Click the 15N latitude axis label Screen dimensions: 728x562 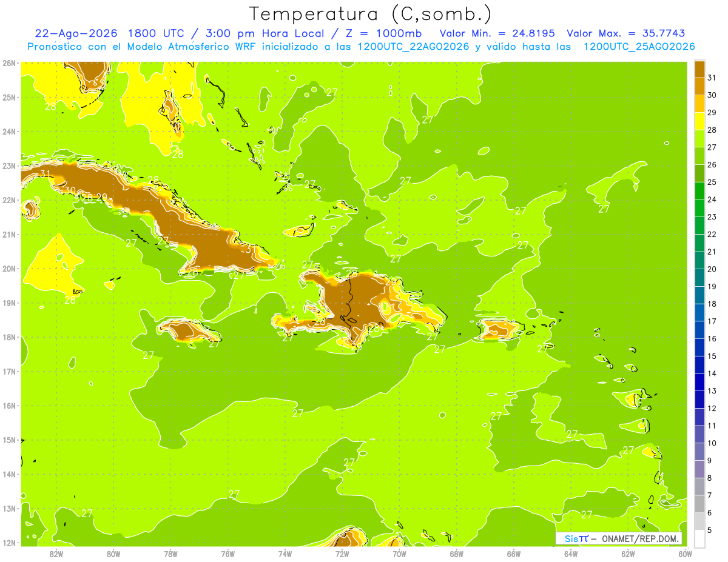pos(8,440)
